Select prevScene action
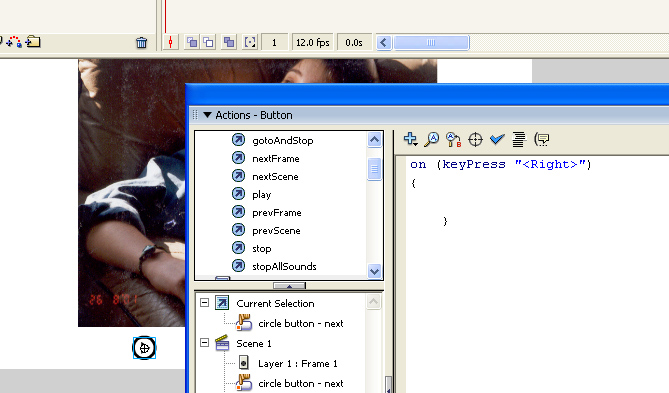 pyautogui.click(x=276, y=230)
